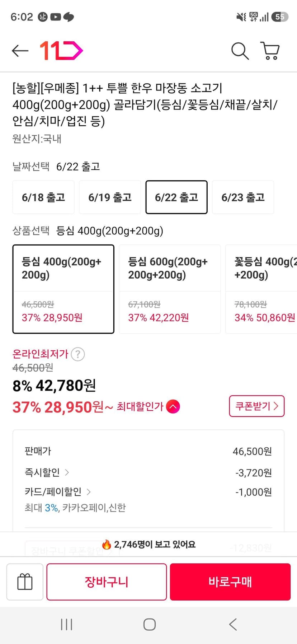
Task: Choose the 등심 600g product option
Action: pos(170,289)
